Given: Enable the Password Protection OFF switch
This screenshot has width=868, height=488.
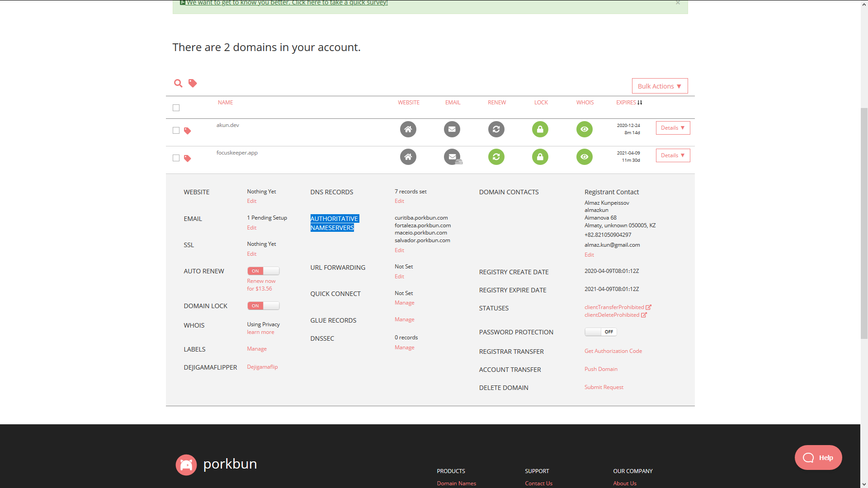Looking at the screenshot, I should [x=600, y=332].
